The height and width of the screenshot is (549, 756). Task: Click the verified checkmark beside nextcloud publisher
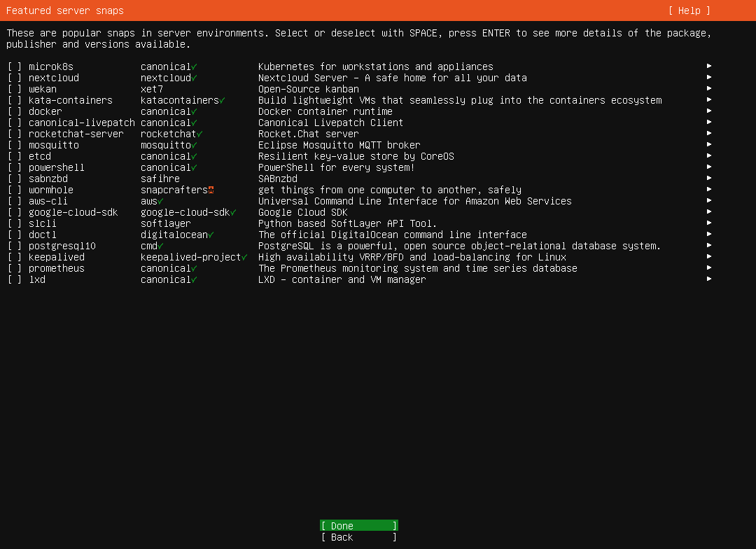tap(194, 78)
